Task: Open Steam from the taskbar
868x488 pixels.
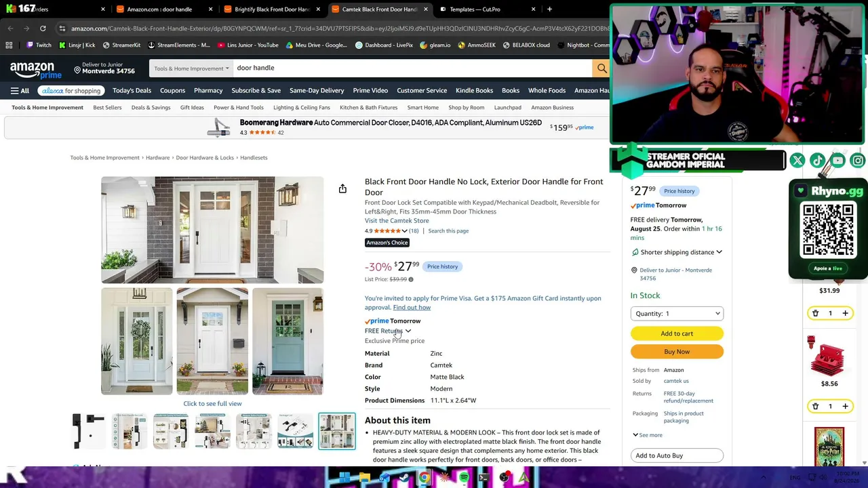Action: pos(404,478)
